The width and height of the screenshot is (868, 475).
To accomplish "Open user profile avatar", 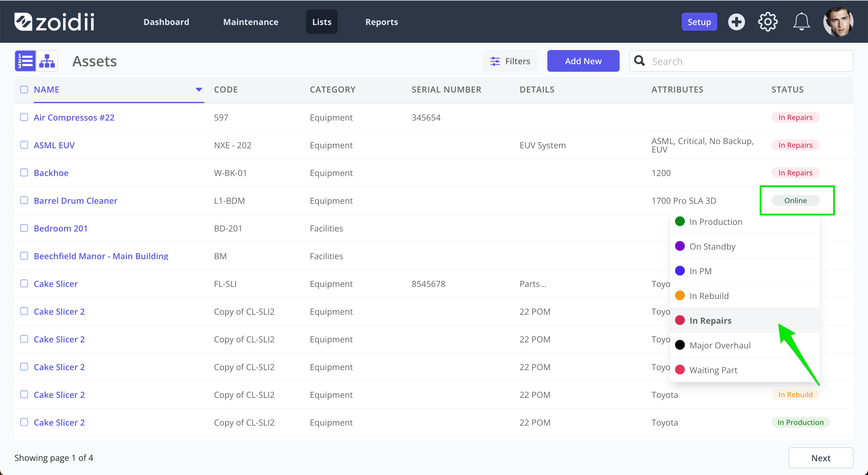I will pos(838,22).
